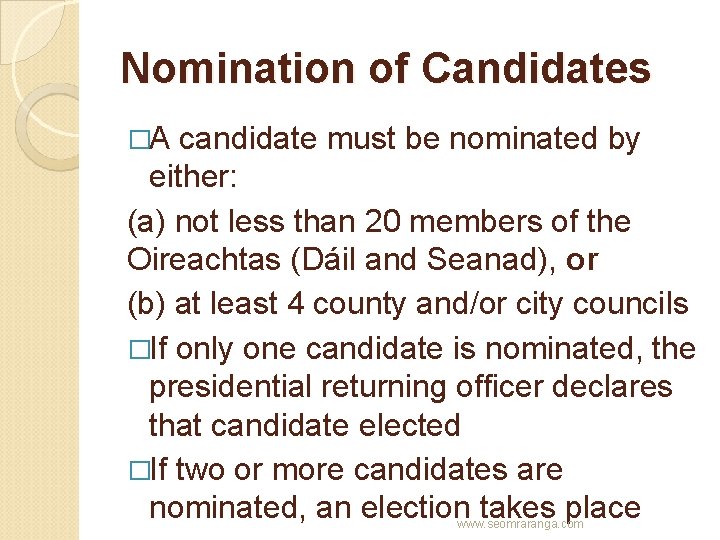The image size is (720, 540).
Task: Click the word 'Candidates' in the title
Action: [536, 69]
